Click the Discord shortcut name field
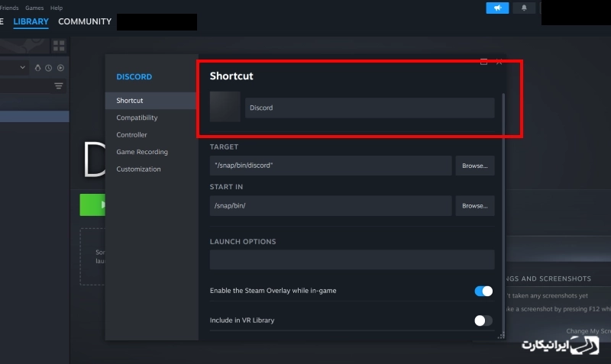The height and width of the screenshot is (364, 611). pos(369,108)
